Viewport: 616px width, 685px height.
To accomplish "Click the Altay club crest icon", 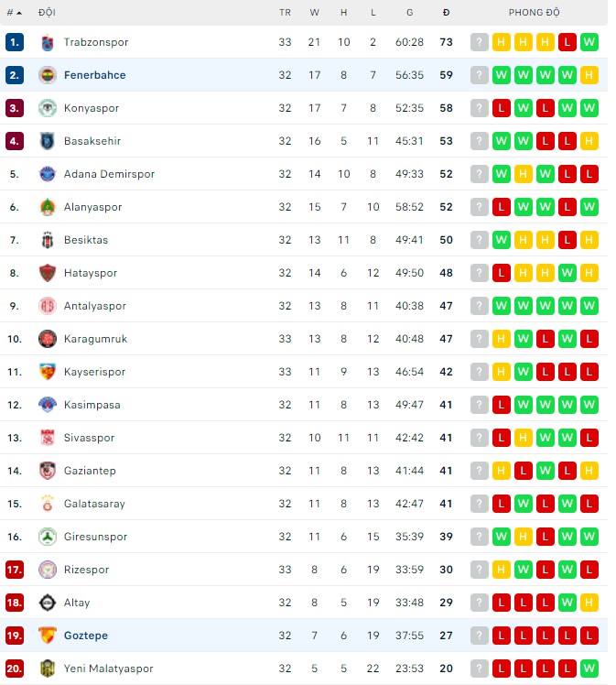I will tap(48, 603).
